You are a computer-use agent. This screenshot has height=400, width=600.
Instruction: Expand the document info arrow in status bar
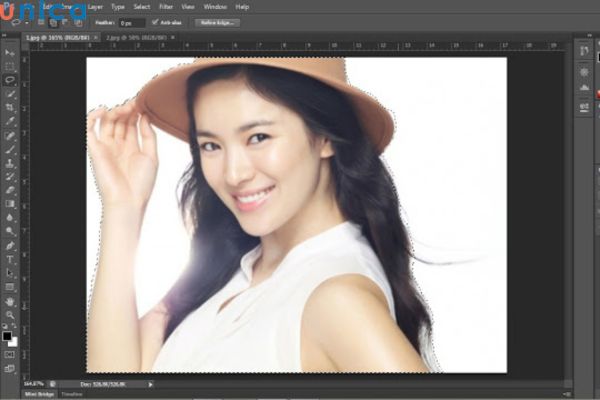[x=151, y=383]
